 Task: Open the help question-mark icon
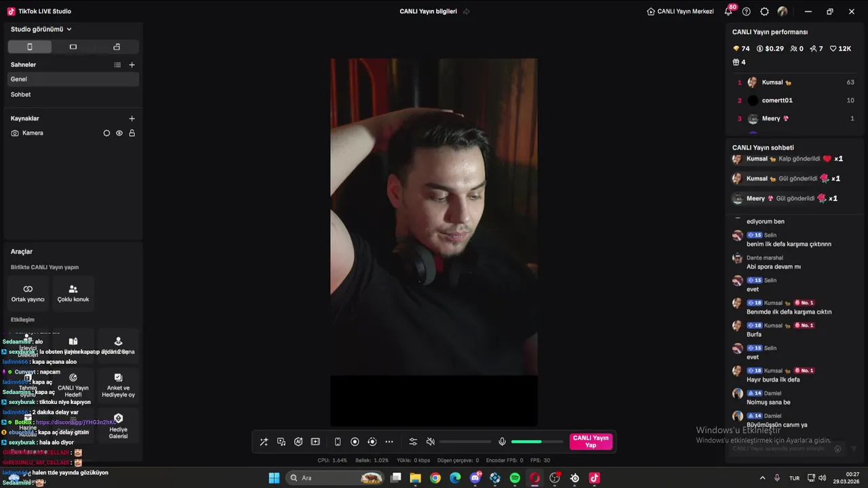tap(747, 12)
